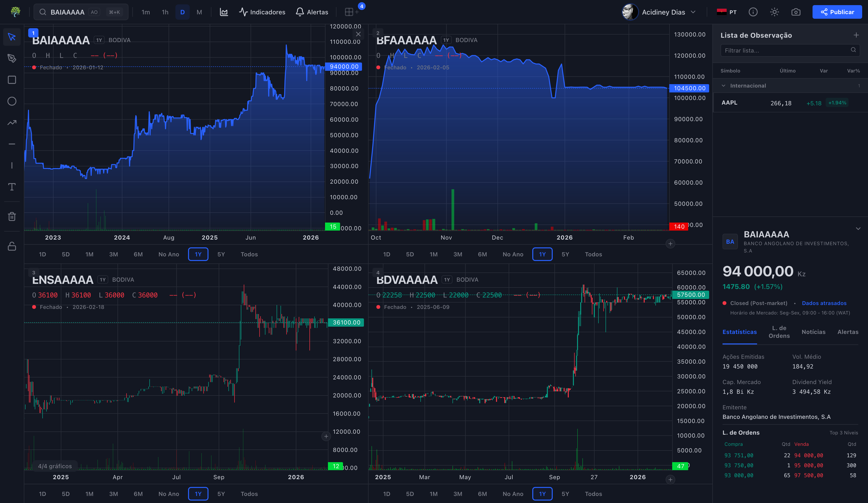Select the horizontal line tool
Viewport: 868px width, 503px height.
tap(12, 144)
